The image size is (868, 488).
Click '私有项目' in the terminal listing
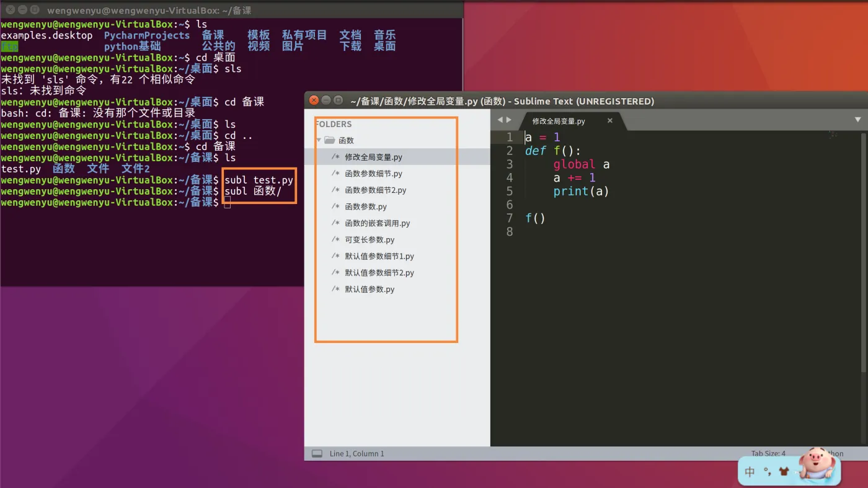pyautogui.click(x=304, y=35)
